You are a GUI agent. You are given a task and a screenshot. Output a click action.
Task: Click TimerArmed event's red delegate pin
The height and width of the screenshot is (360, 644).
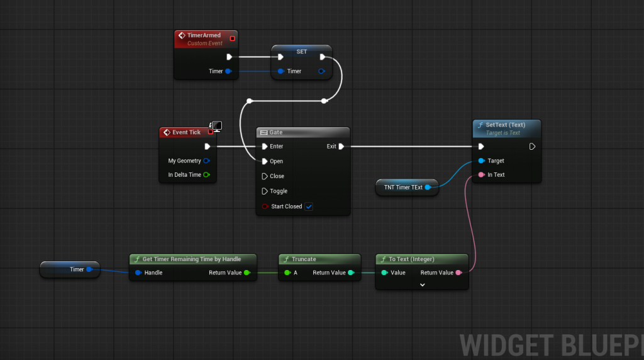coord(232,39)
